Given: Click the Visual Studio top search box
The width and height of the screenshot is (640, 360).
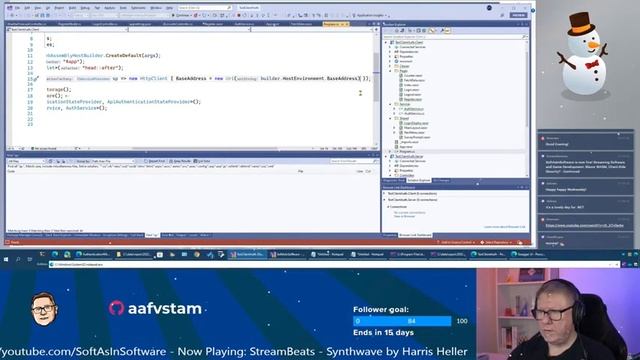Looking at the screenshot, I should (x=205, y=8).
